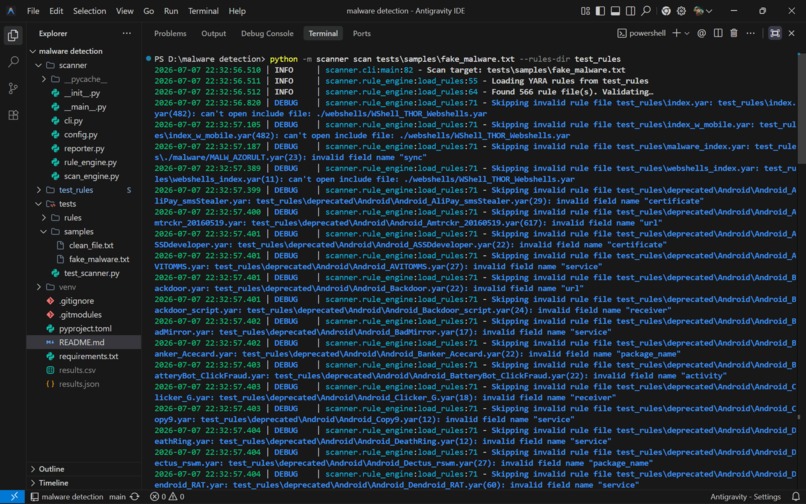Open settings gear in the title bar
The width and height of the screenshot is (806, 504).
pyautogui.click(x=681, y=11)
